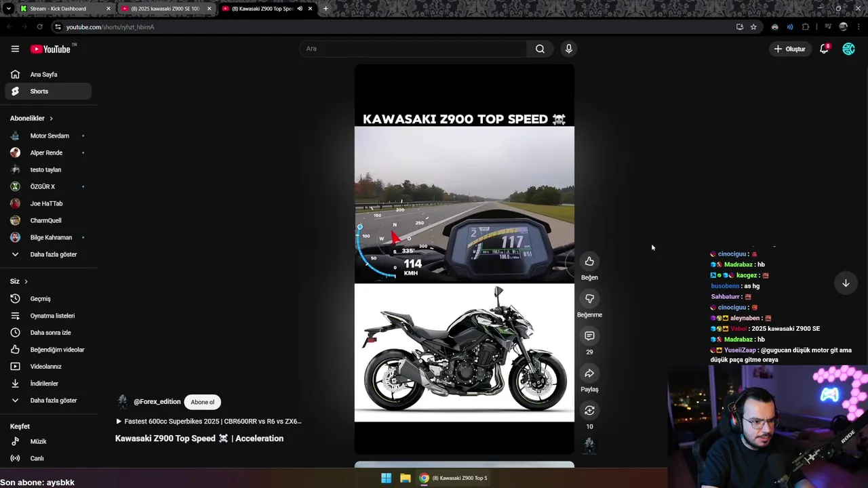Open the YouTube hamburger guide menu
Screen dimensions: 868x488
tap(15, 49)
